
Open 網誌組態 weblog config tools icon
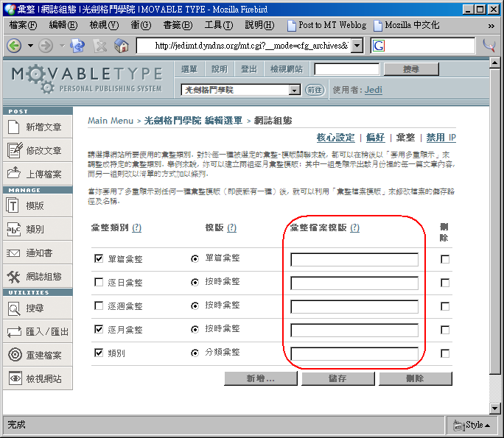pos(13,277)
